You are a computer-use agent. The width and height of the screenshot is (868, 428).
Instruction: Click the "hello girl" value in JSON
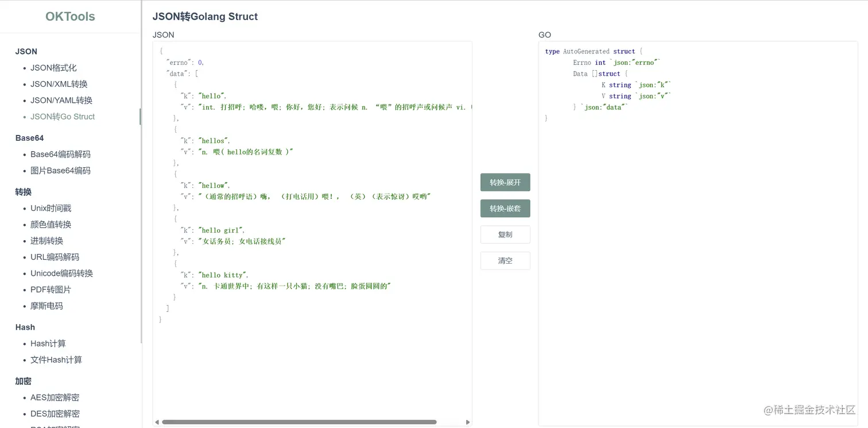tap(221, 230)
